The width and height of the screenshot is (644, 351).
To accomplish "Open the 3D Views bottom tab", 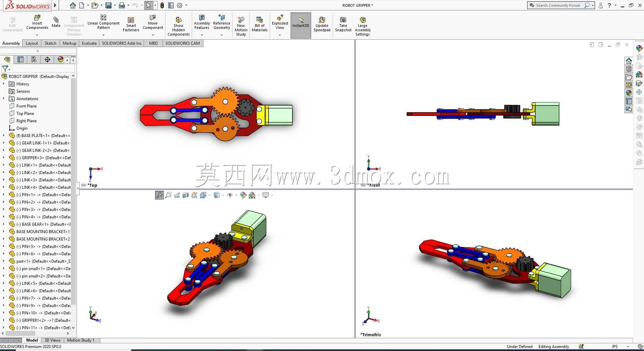I will (52, 340).
